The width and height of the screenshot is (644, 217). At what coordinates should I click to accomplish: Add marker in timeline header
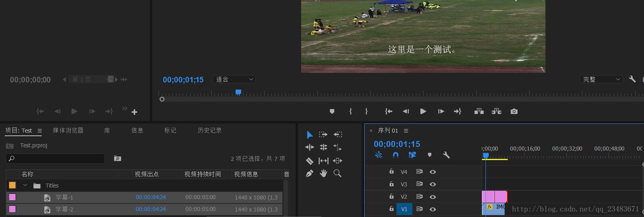429,155
